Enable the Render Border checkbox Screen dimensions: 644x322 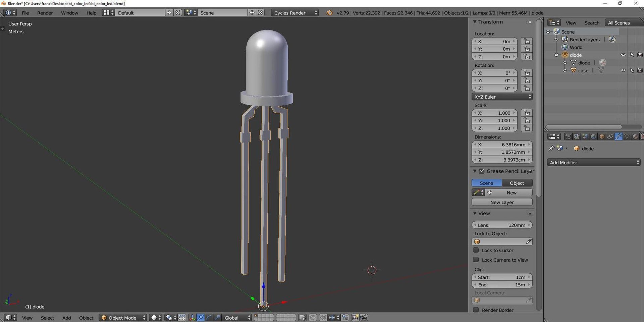pos(476,310)
